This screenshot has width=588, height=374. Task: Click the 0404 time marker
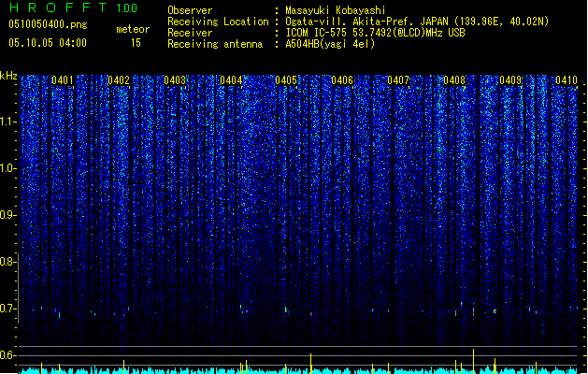pos(231,80)
